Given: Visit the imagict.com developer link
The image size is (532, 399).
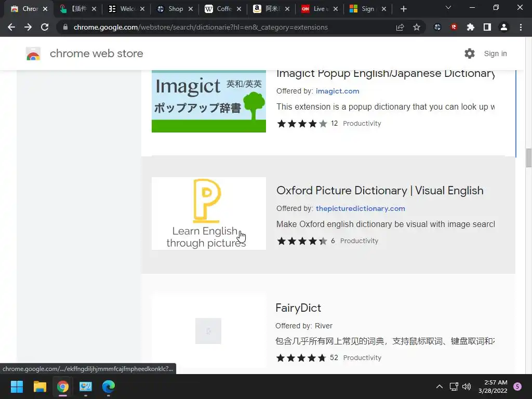Looking at the screenshot, I should (338, 91).
